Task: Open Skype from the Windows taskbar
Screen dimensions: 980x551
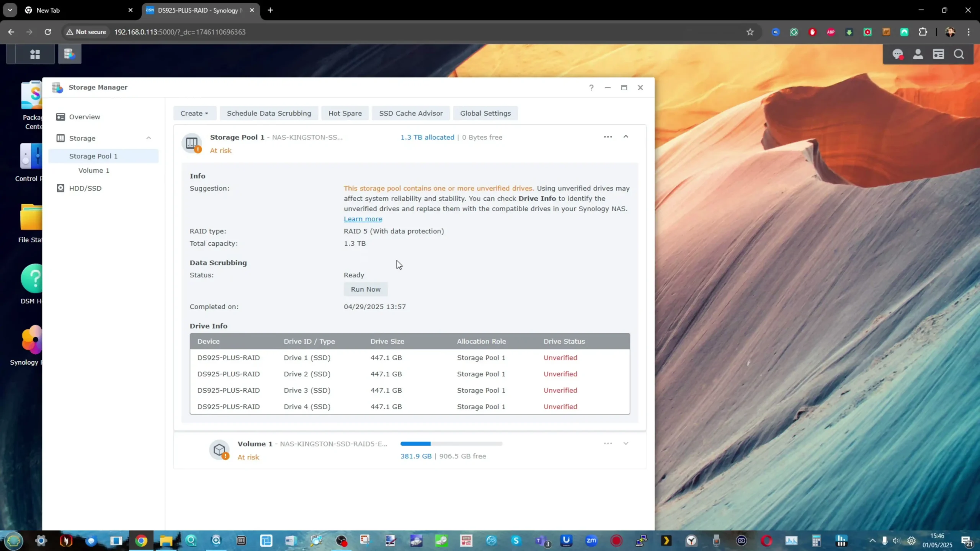Action: point(516,541)
